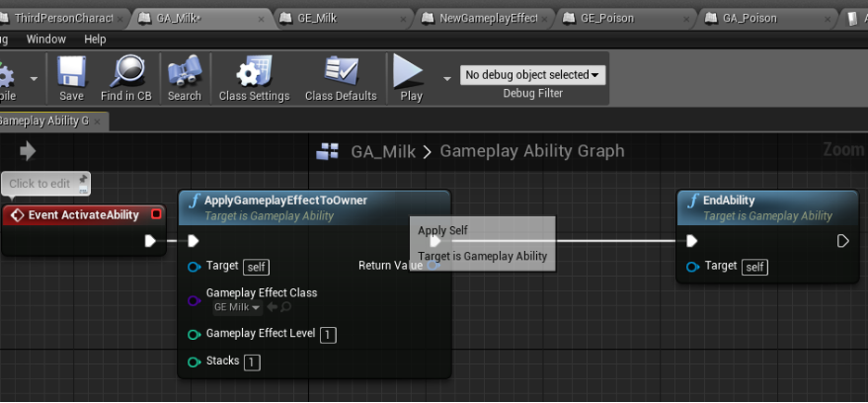Click Event ActivateAbility output exec pin
Screen dimensions: 868x403
point(150,241)
